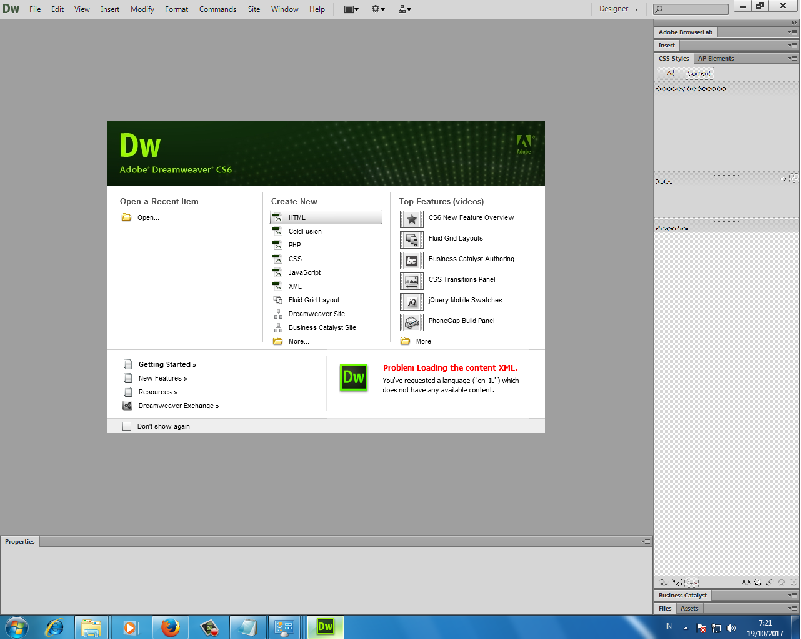Click the Getting Started link

coord(167,364)
